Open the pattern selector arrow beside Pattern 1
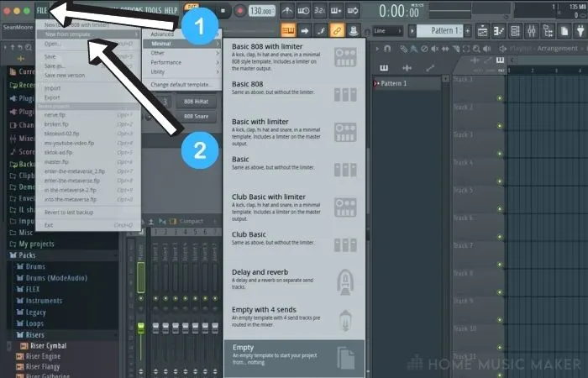Viewport: 588px width, 378px height. 412,31
